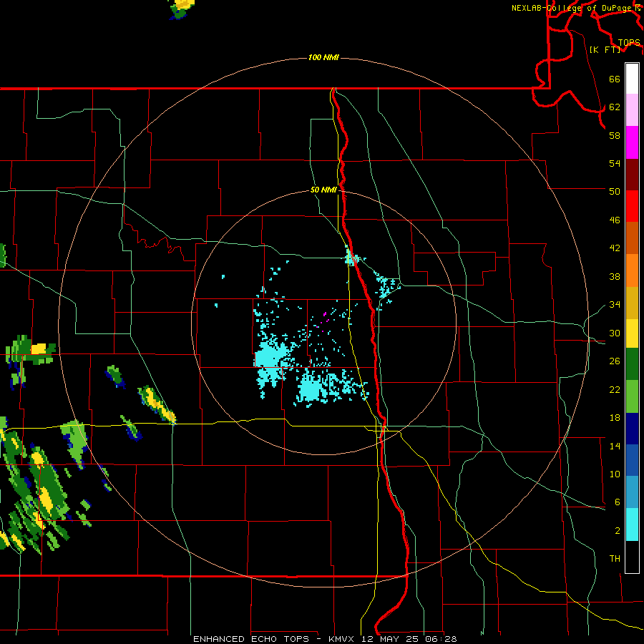
Task: Click the legend value '38'
Action: 615,276
